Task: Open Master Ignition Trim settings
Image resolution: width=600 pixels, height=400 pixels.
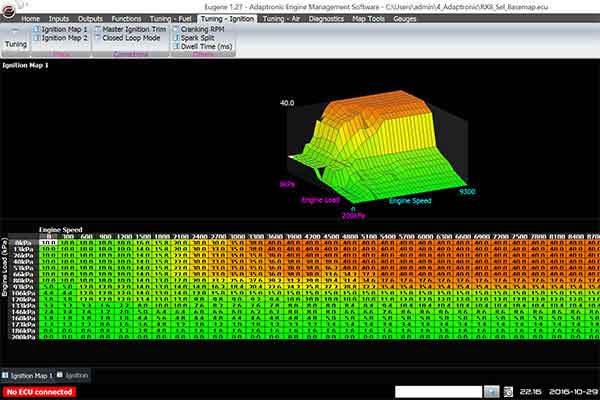Action: 134,29
